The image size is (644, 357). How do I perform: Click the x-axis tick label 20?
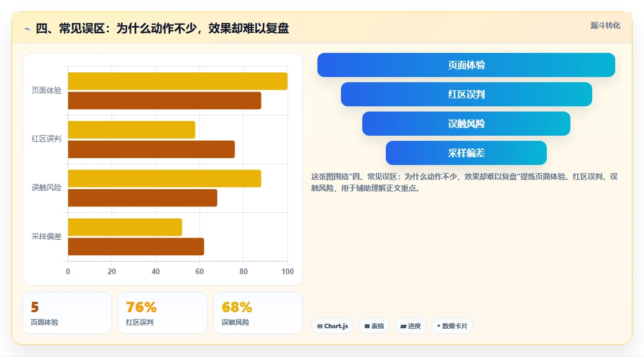pyautogui.click(x=112, y=271)
